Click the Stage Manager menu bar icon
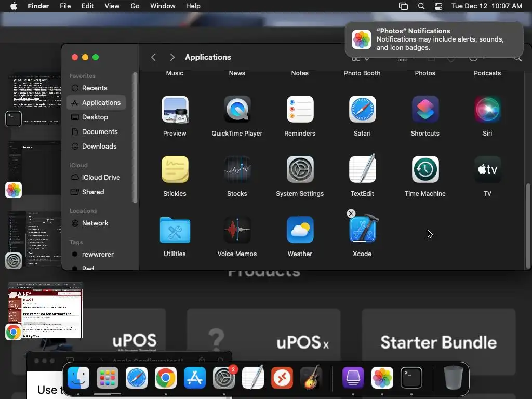The image size is (532, 399). click(403, 6)
